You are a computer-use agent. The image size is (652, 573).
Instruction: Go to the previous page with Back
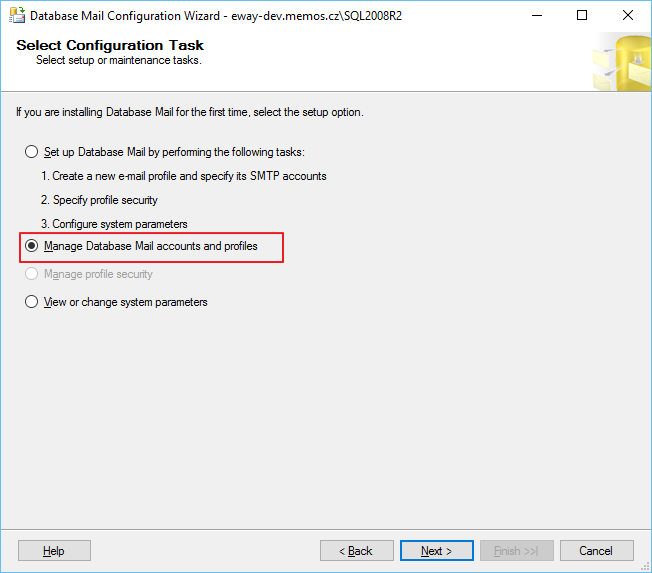[356, 551]
